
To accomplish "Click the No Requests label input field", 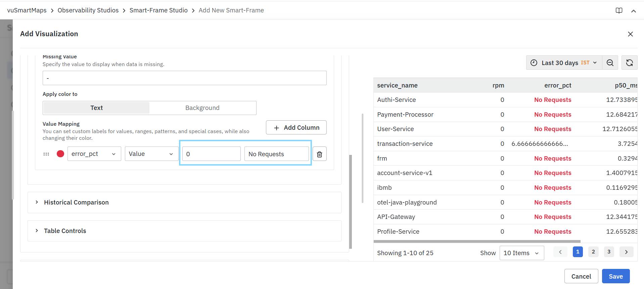I will coord(276,154).
